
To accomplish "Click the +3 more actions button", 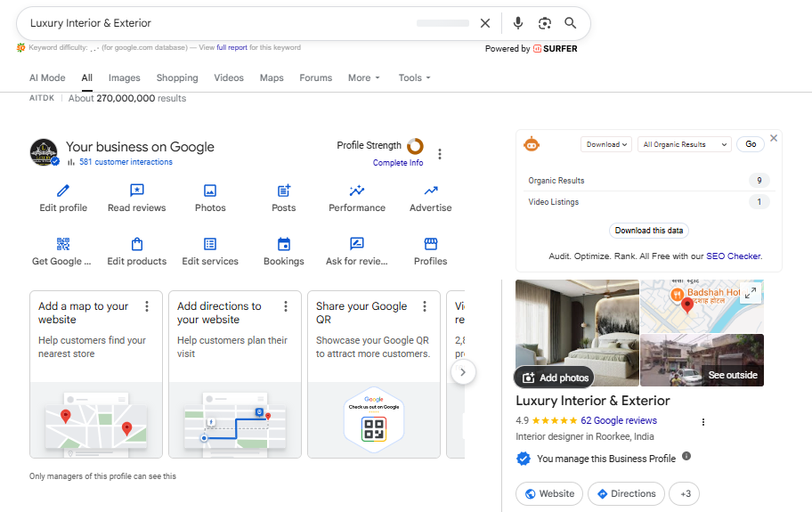I will 684,494.
